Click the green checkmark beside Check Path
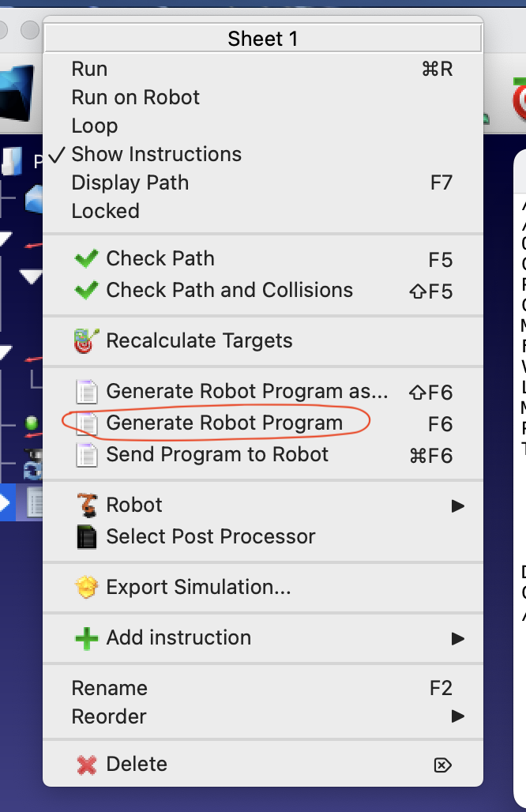The height and width of the screenshot is (812, 526). [x=85, y=258]
